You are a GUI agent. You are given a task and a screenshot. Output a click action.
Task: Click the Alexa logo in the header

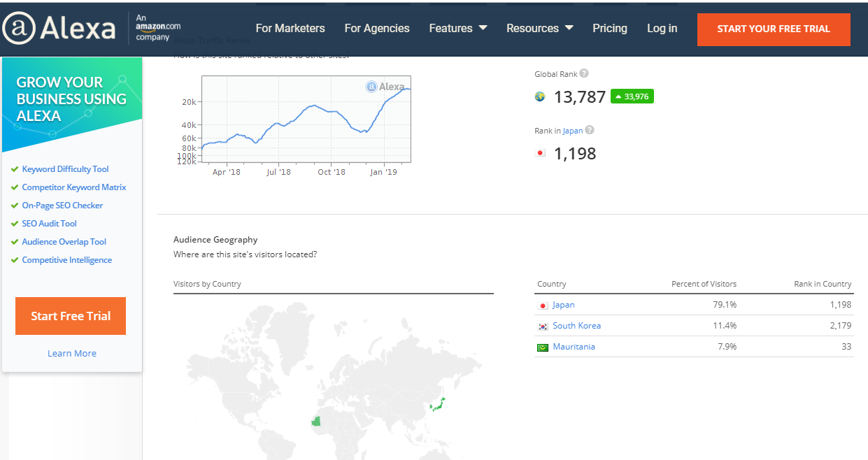[x=59, y=28]
